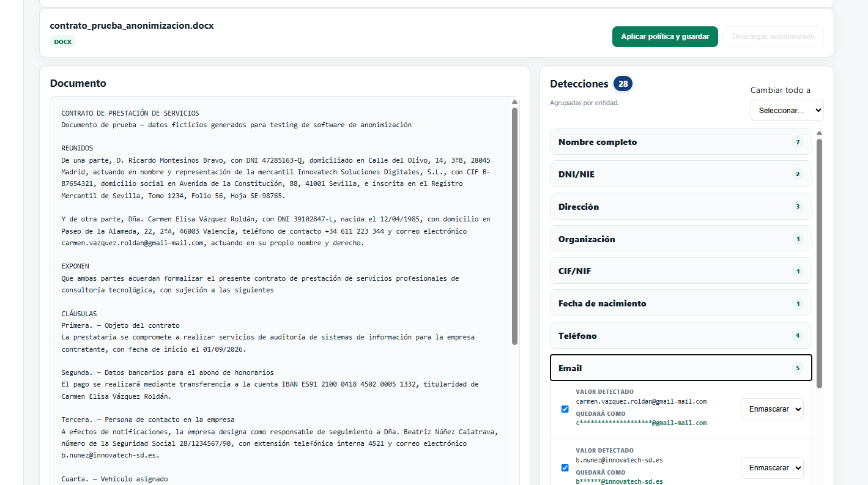The image size is (868, 485).
Task: Click masked value b******@innovatech-sd.es
Action: point(619,481)
